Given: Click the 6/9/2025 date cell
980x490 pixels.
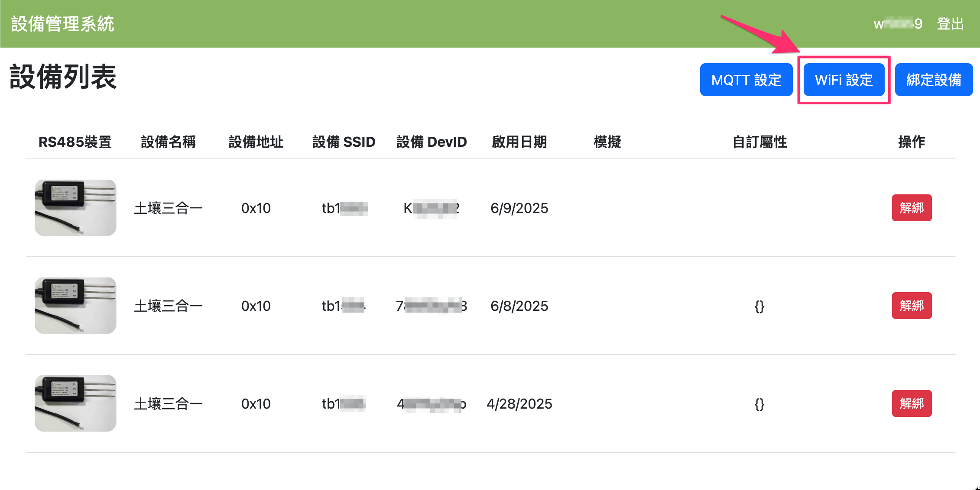Looking at the screenshot, I should (519, 208).
